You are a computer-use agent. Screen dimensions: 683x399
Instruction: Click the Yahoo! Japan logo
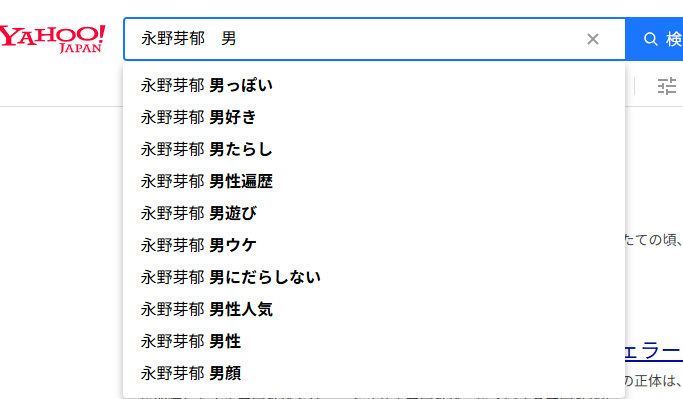[52, 39]
